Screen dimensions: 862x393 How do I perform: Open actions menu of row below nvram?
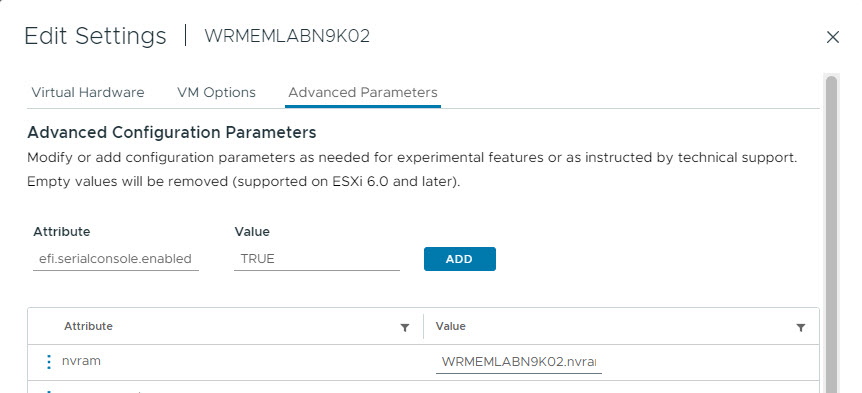pos(48,391)
